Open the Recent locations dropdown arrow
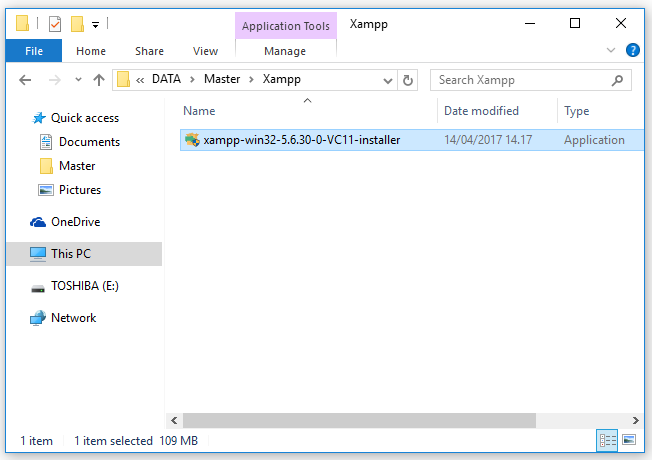The height and width of the screenshot is (460, 652). [78, 80]
